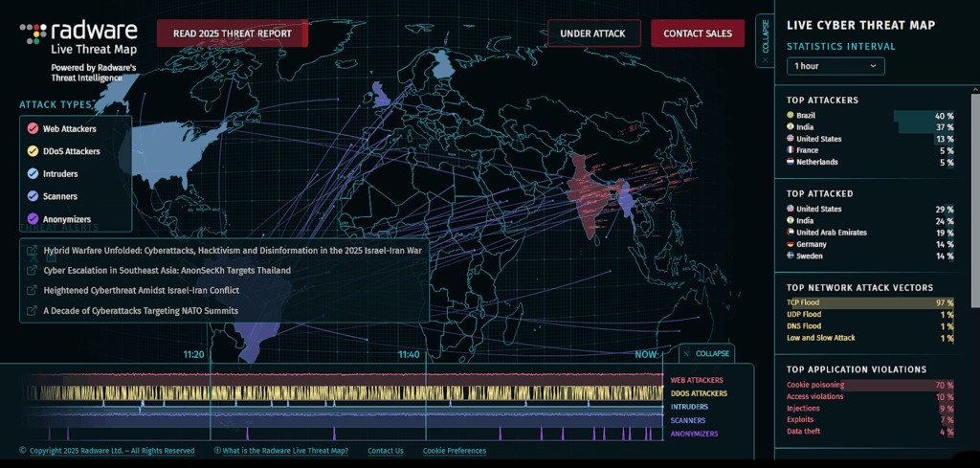This screenshot has width=980, height=468.
Task: Select the Contact Sales button
Action: click(x=697, y=33)
